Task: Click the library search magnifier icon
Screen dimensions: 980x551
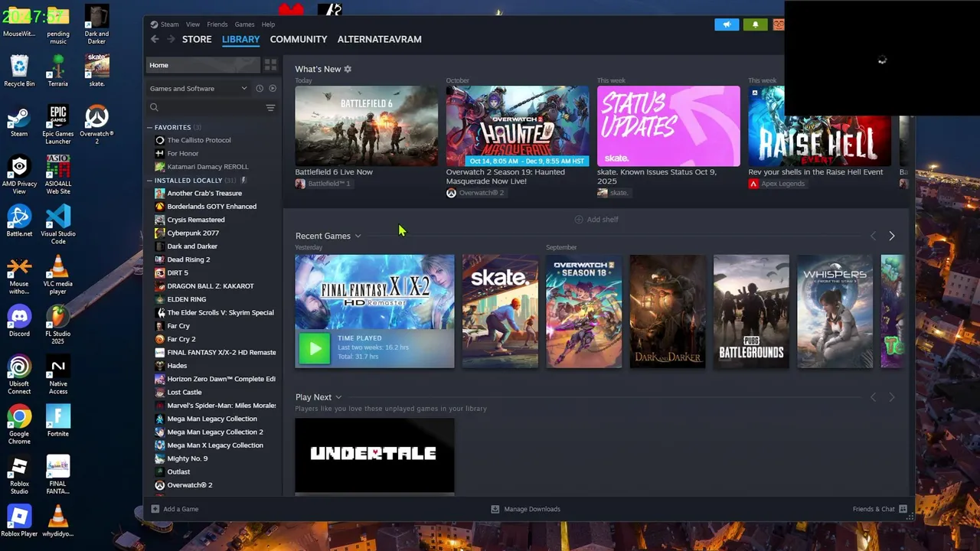Action: coord(154,108)
